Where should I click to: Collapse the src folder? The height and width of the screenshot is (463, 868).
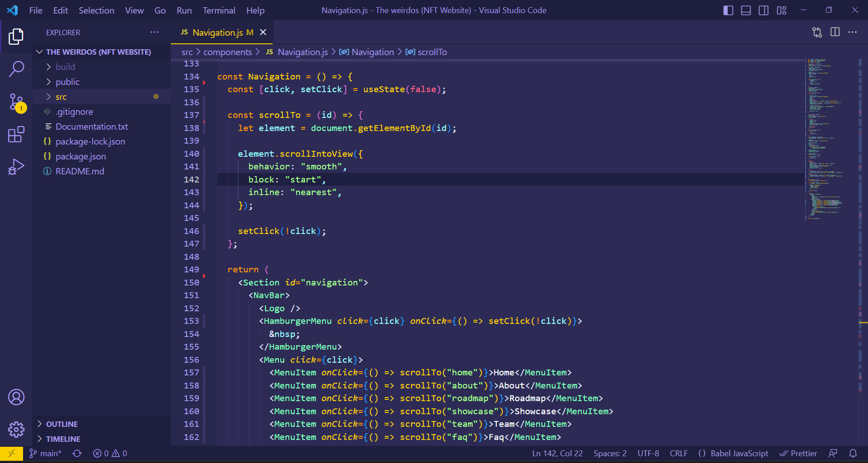pos(61,96)
